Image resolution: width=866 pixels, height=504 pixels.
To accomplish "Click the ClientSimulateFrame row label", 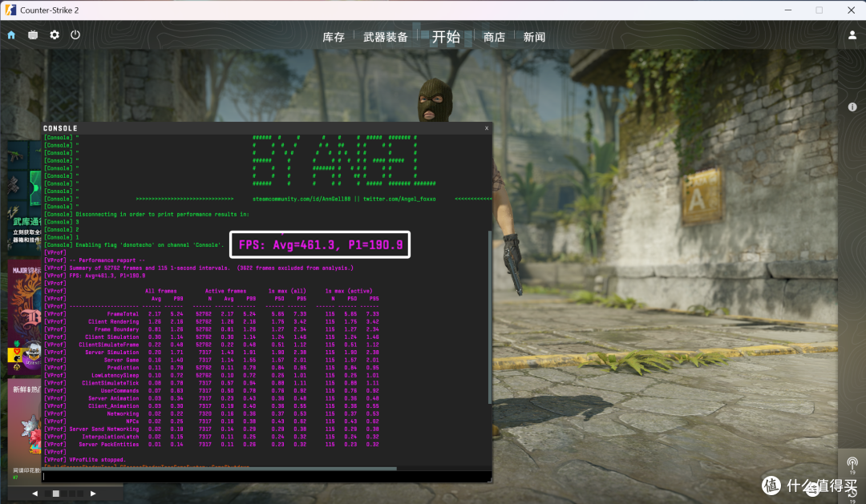I will click(109, 345).
